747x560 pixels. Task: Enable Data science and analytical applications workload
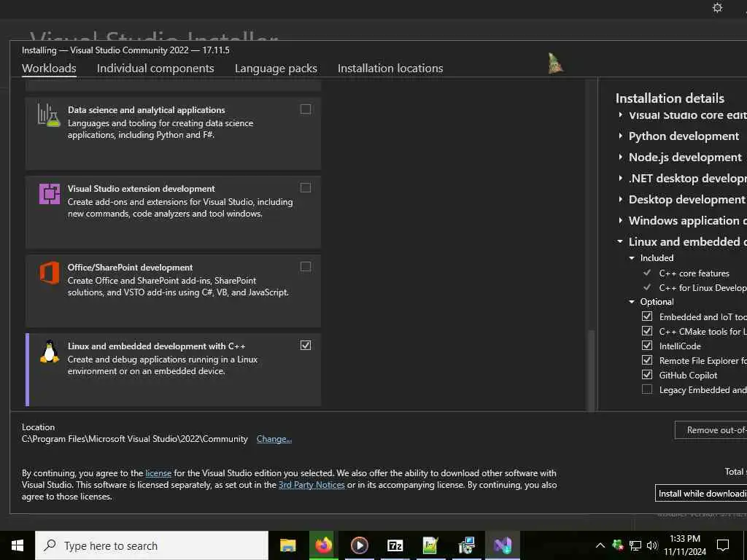click(306, 109)
